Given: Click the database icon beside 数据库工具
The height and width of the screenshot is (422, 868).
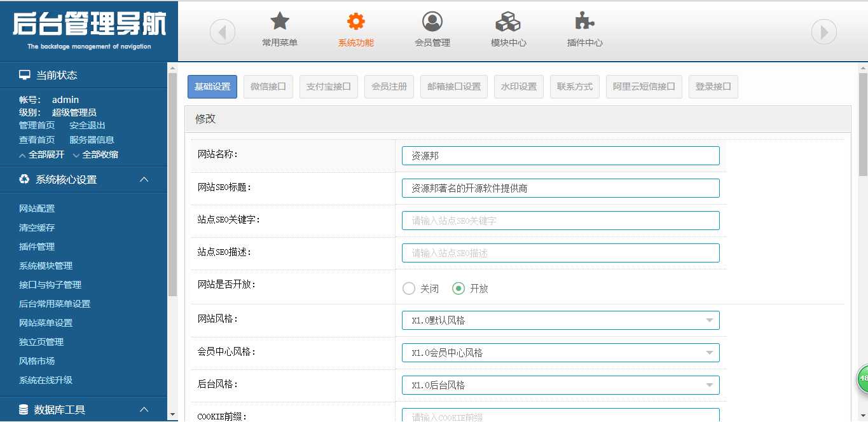Looking at the screenshot, I should tap(24, 409).
